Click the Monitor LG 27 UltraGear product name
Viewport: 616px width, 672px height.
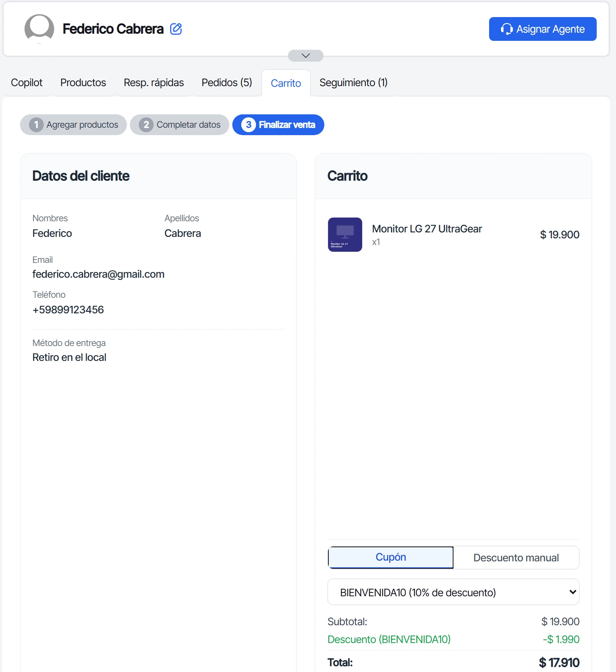click(x=427, y=229)
